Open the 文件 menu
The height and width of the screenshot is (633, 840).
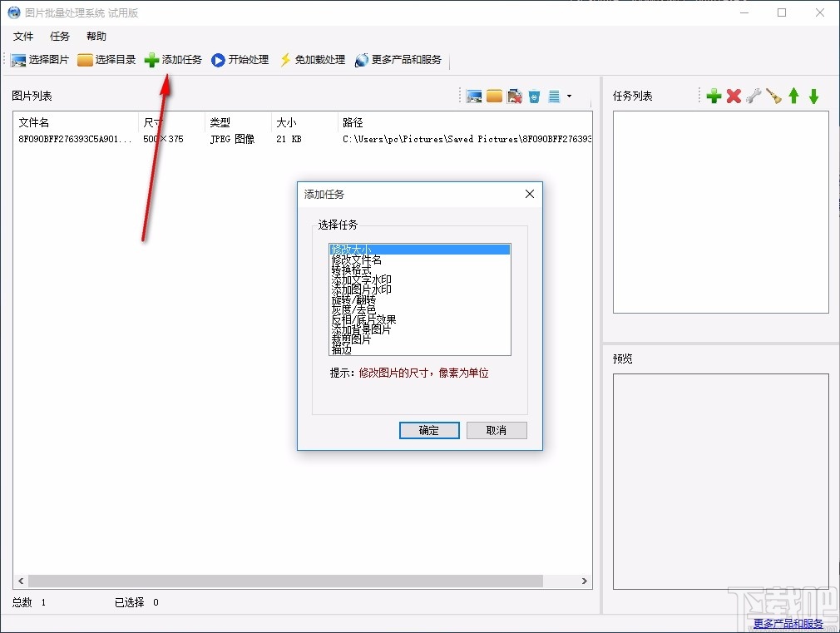23,37
